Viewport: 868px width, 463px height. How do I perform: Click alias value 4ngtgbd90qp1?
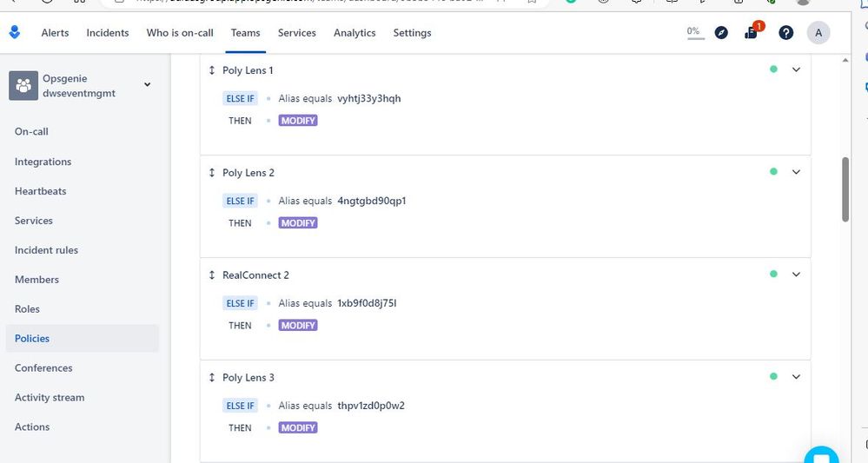tap(372, 201)
